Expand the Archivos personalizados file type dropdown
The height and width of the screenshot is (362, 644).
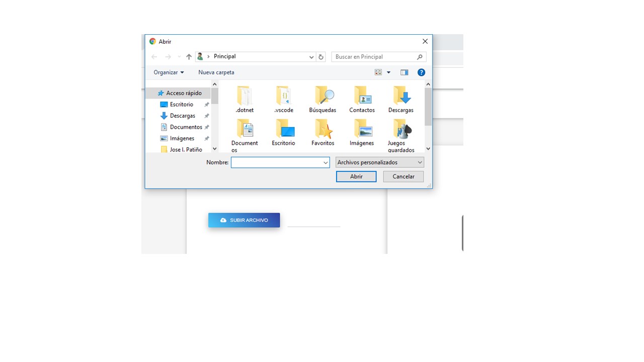point(420,162)
